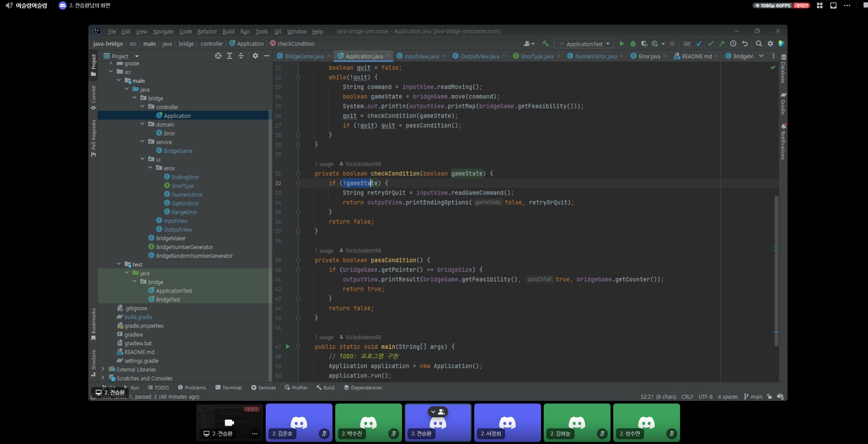The width and height of the screenshot is (868, 444).
Task: Toggle the Problems tool window
Action: click(x=192, y=388)
